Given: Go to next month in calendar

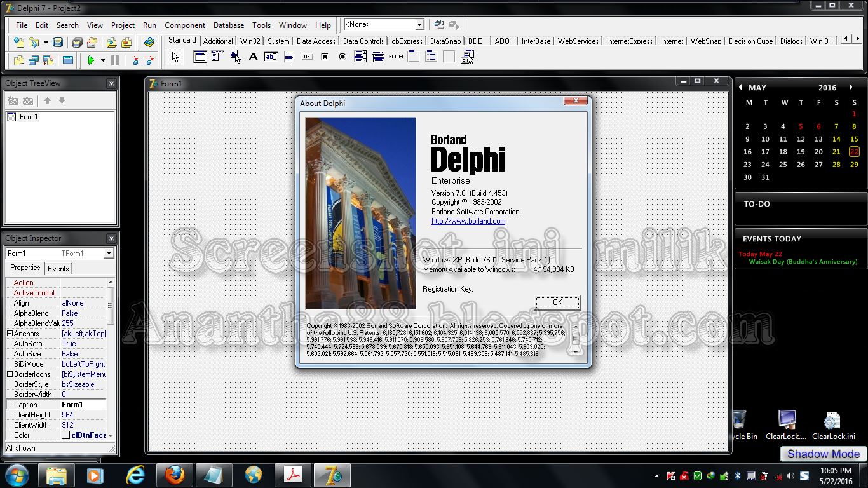Looking at the screenshot, I should [x=851, y=87].
